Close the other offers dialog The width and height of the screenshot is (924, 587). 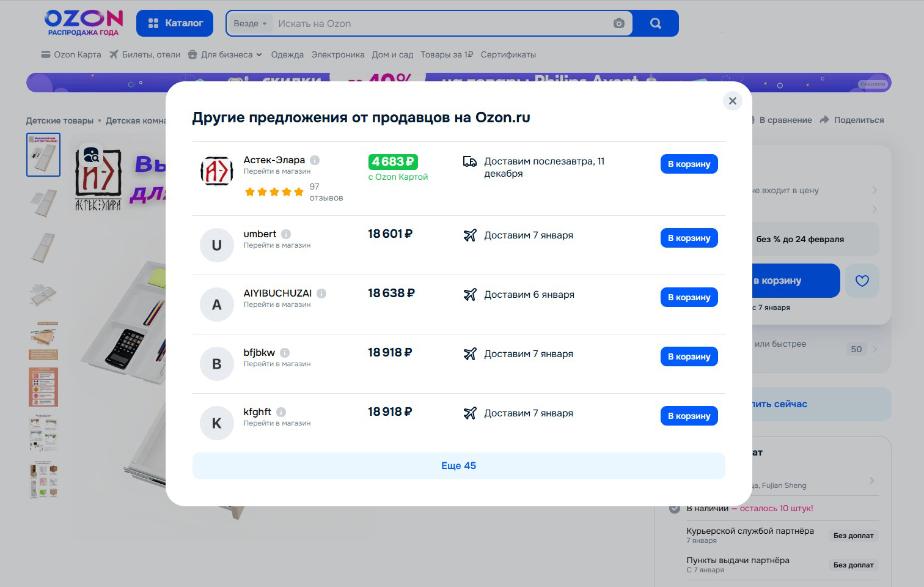732,101
